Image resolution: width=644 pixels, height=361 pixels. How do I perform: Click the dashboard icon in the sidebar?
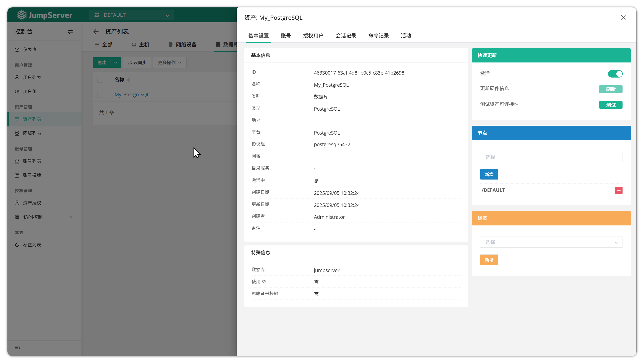17,49
